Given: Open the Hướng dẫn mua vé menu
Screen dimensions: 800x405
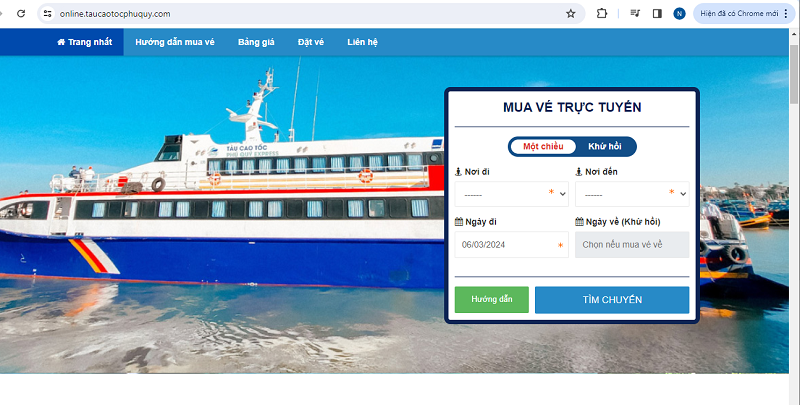Looking at the screenshot, I should pyautogui.click(x=174, y=42).
